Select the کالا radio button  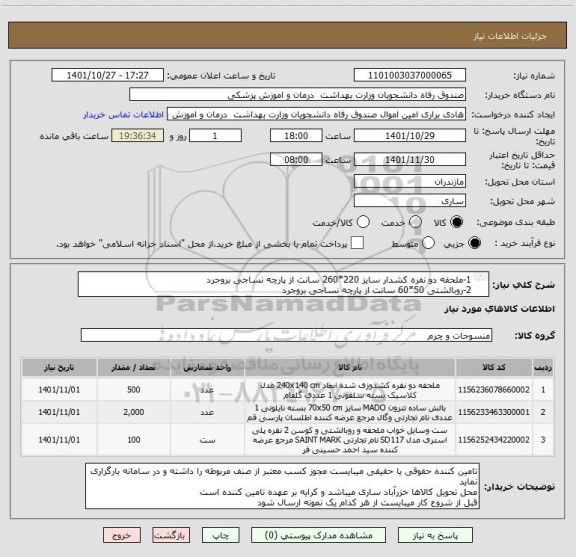[x=457, y=222]
